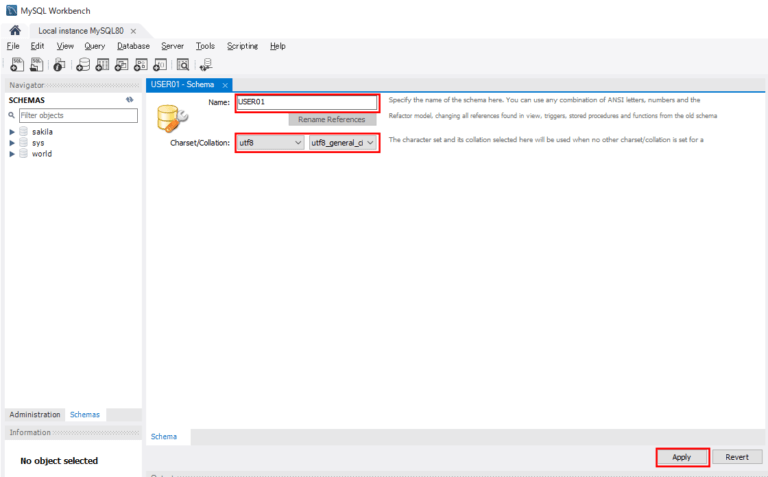Expand the sakila schema tree
The width and height of the screenshot is (768, 477).
[x=12, y=131]
